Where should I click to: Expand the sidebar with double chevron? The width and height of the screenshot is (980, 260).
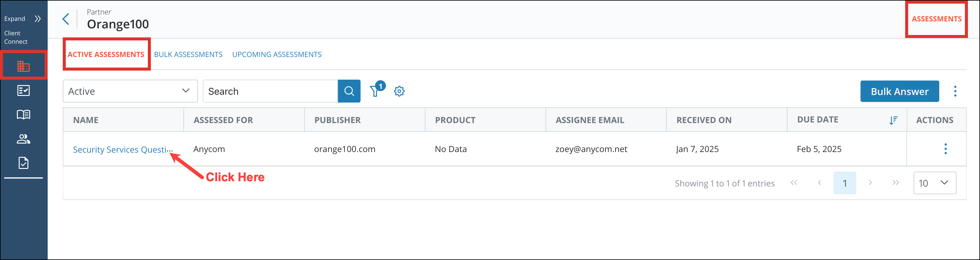pyautogui.click(x=38, y=19)
